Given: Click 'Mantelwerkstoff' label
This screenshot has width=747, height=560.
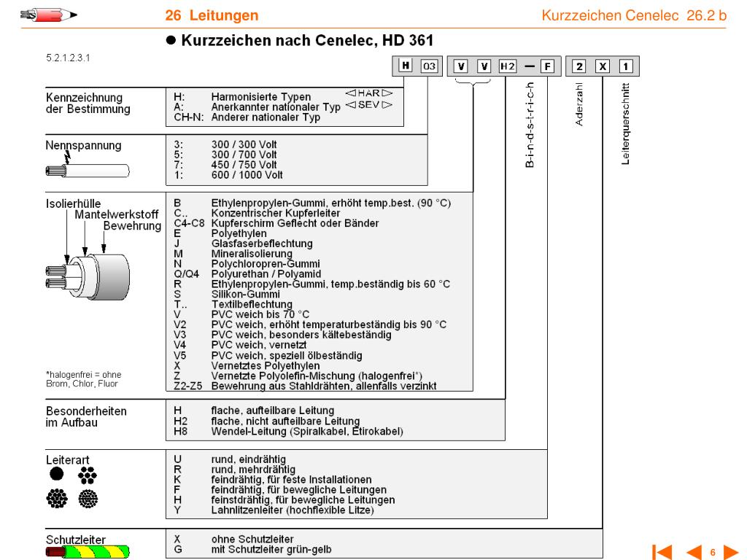Looking at the screenshot, I should [117, 215].
